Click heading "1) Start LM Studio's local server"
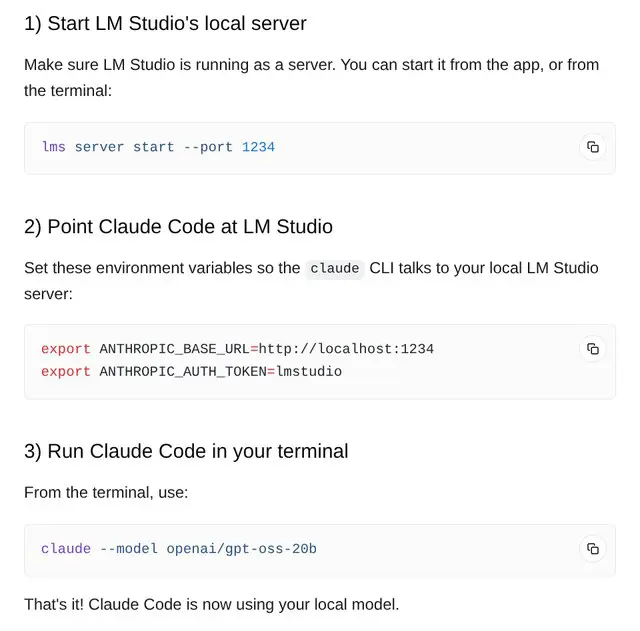640x631 pixels. pyautogui.click(x=165, y=23)
